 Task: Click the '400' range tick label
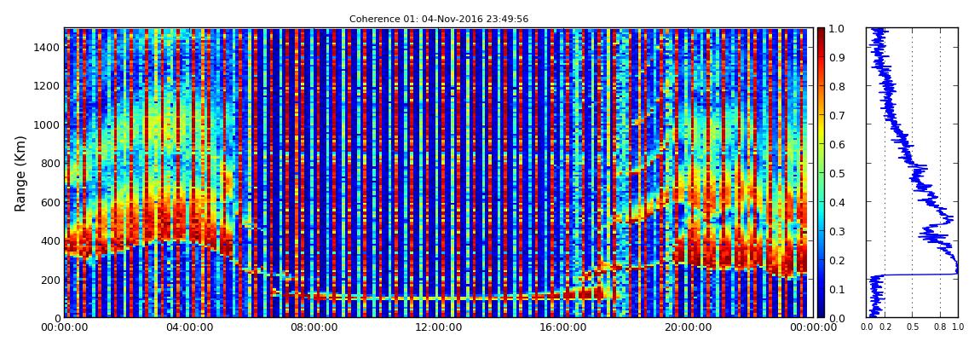pos(50,240)
